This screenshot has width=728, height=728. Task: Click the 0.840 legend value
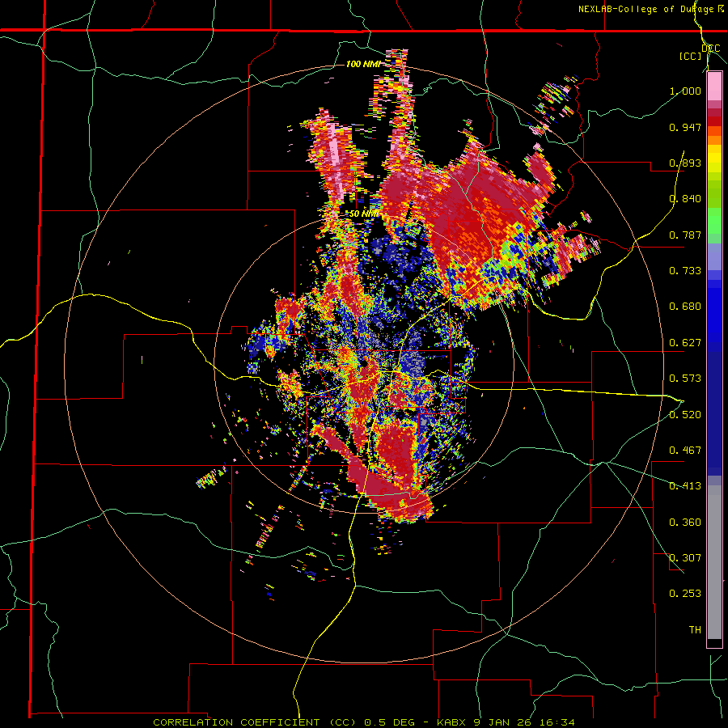point(685,199)
